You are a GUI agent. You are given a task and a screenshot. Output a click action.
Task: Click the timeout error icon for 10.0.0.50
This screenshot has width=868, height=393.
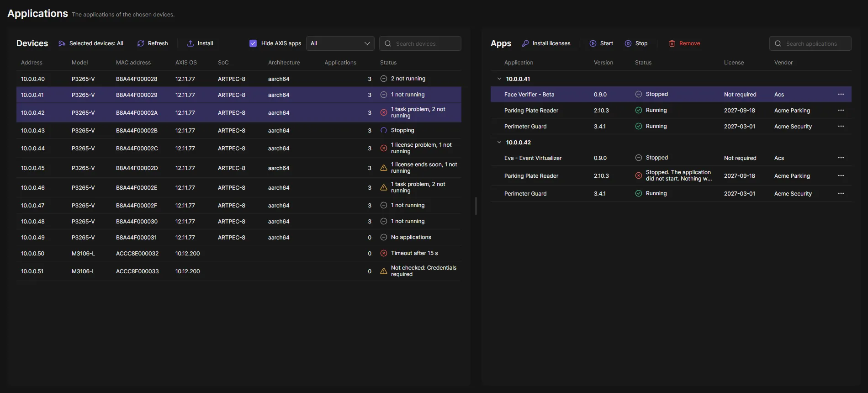(384, 253)
